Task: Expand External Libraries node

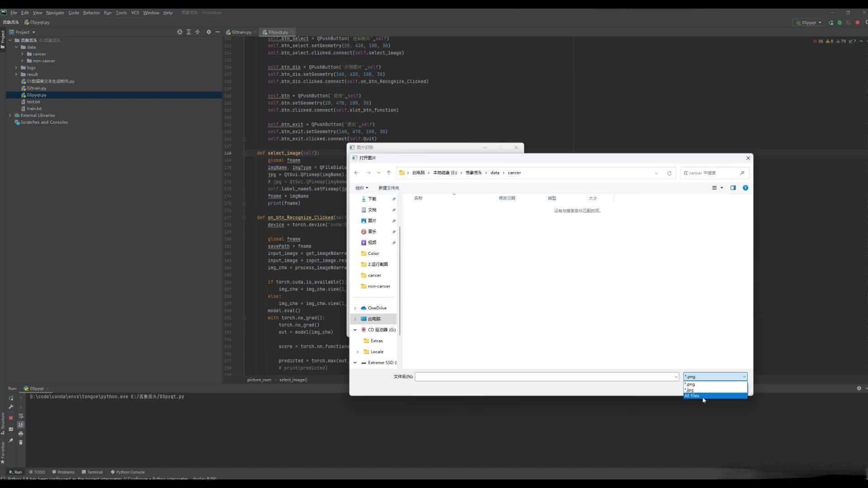Action: [x=10, y=115]
